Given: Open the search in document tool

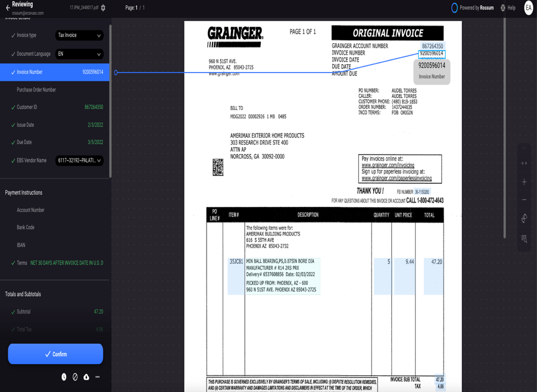Looking at the screenshot, I should [524, 239].
